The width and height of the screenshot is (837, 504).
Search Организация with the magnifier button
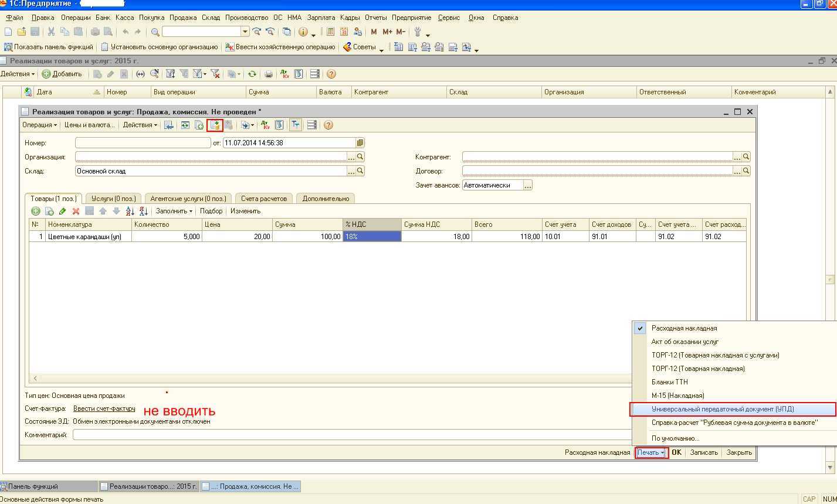pyautogui.click(x=360, y=157)
